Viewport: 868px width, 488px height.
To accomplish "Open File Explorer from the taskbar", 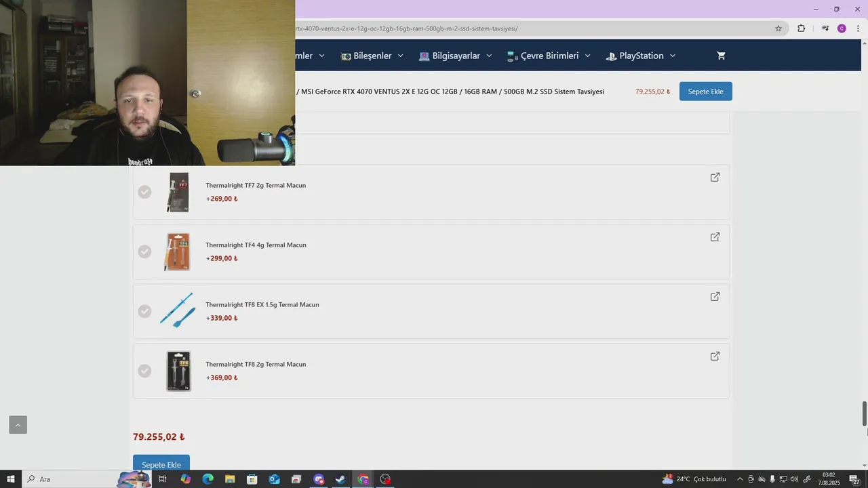I will [x=230, y=479].
